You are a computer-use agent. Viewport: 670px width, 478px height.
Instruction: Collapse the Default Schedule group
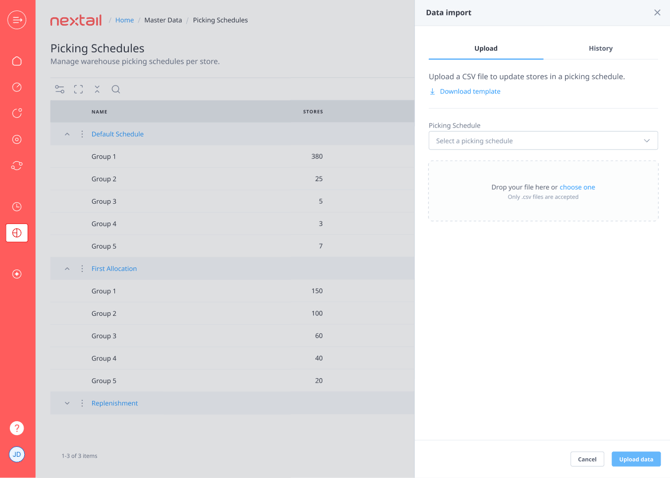pyautogui.click(x=67, y=134)
